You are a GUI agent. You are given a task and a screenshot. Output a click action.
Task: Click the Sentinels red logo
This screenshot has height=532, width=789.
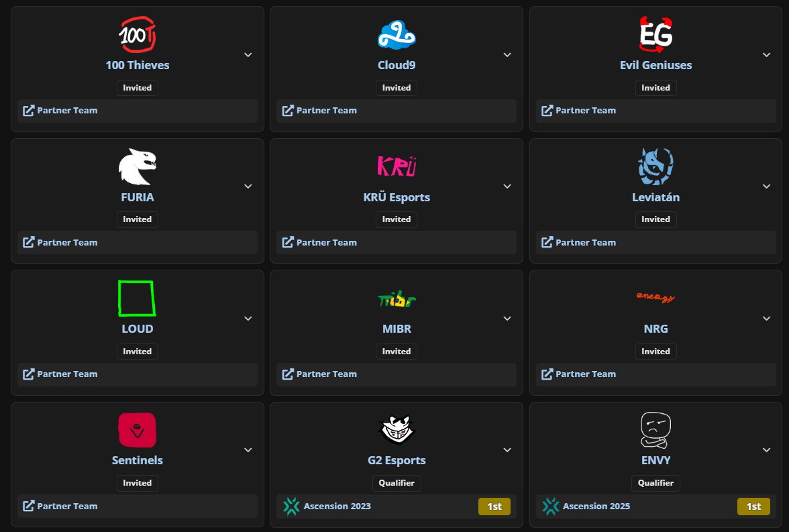click(x=138, y=430)
